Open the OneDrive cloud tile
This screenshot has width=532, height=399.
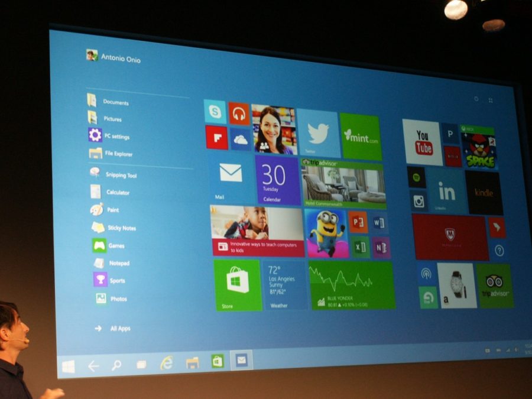(239, 140)
